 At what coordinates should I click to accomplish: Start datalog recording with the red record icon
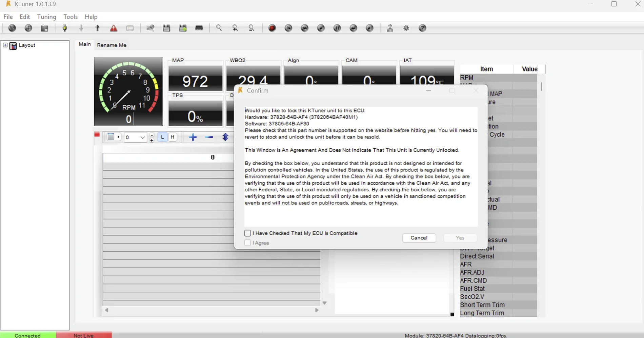tap(272, 28)
